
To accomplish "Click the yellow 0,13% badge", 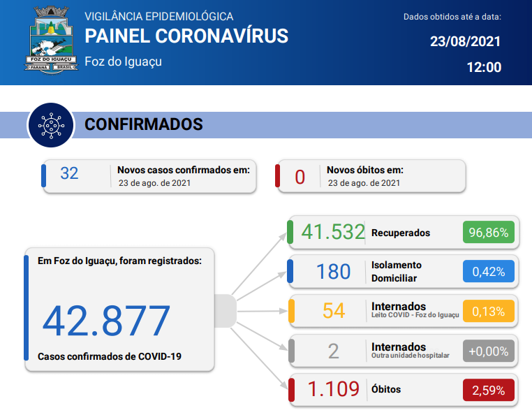I will pos(489,311).
